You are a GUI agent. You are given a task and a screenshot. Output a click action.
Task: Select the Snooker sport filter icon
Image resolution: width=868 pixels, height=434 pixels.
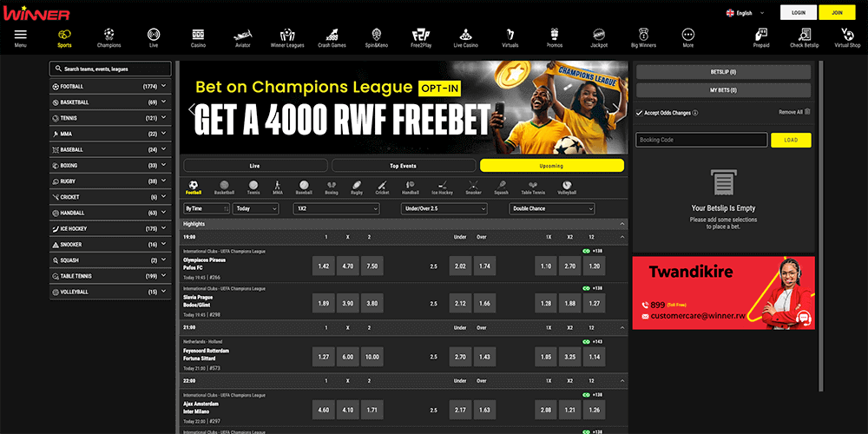472,186
